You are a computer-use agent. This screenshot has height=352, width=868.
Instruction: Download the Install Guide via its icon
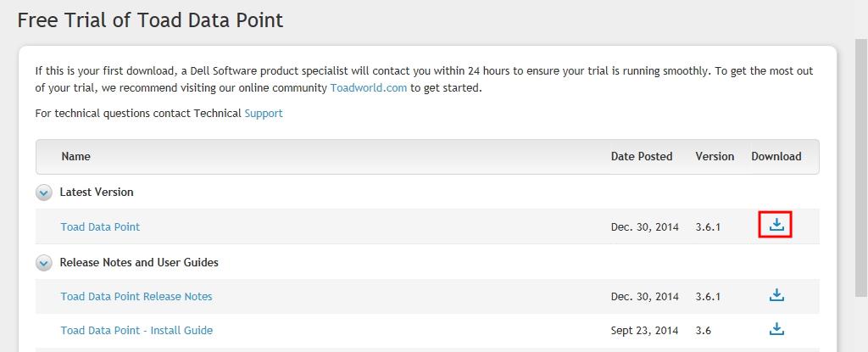[776, 329]
